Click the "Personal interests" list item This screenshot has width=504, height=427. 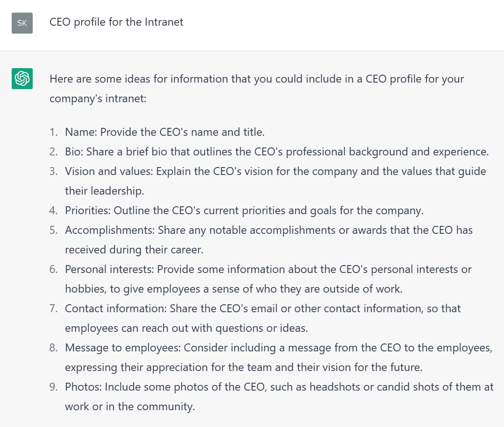pyautogui.click(x=268, y=269)
